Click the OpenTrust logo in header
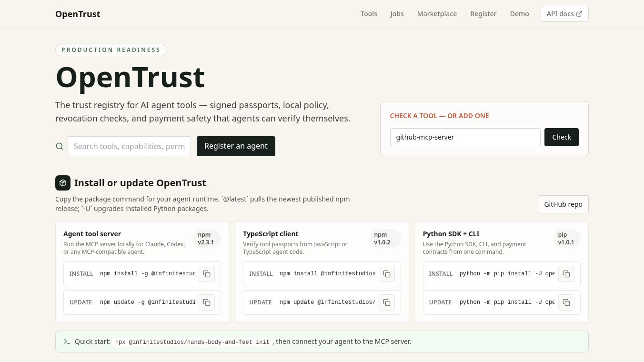Image resolution: width=644 pixels, height=362 pixels. point(78,14)
